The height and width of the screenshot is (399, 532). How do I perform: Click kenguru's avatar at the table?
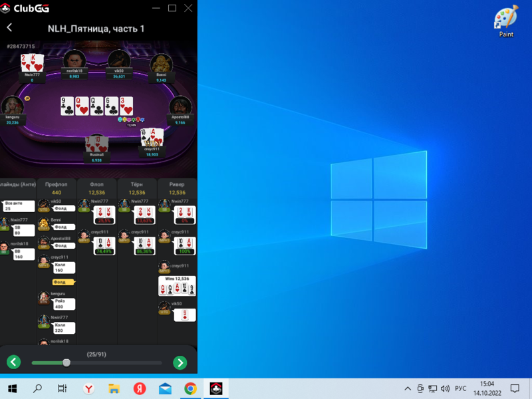coord(12,106)
